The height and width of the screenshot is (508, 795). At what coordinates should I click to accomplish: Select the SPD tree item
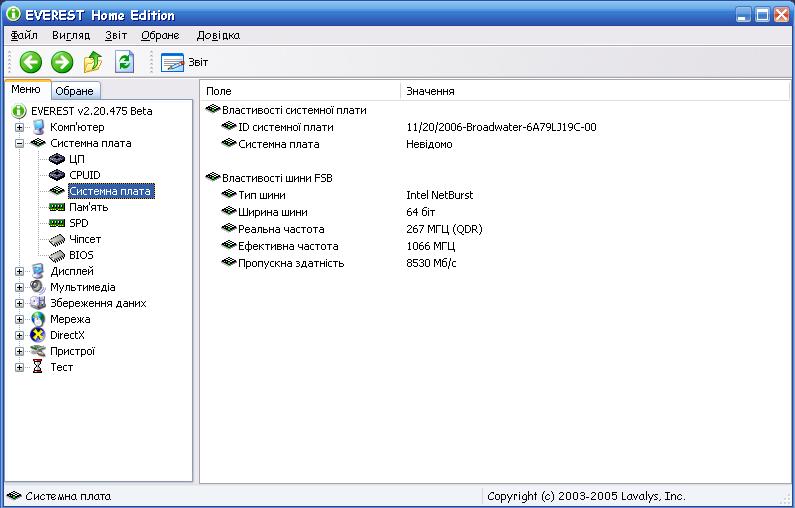point(79,223)
